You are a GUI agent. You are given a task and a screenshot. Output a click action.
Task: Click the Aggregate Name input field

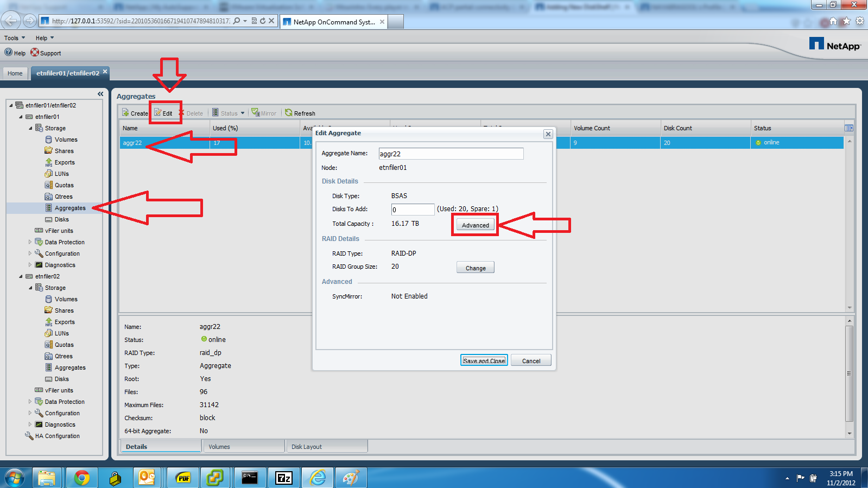coord(451,154)
